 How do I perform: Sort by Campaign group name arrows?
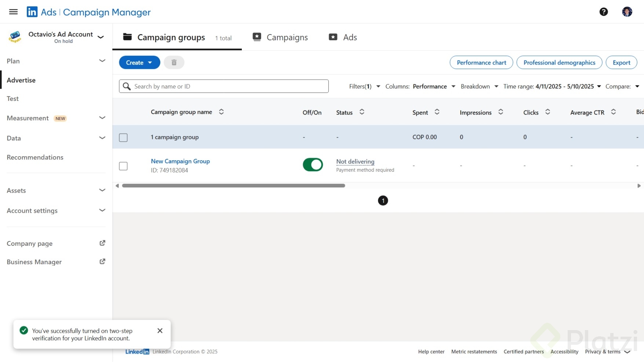221,112
